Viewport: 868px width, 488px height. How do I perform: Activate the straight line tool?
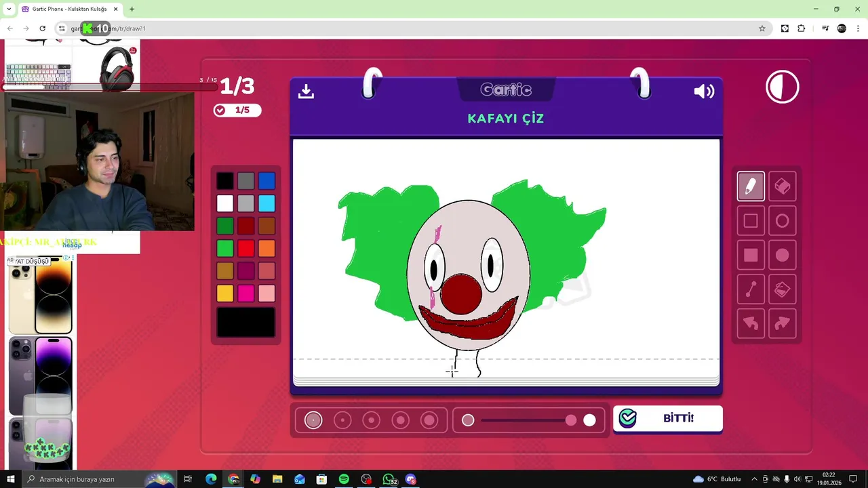(x=751, y=290)
